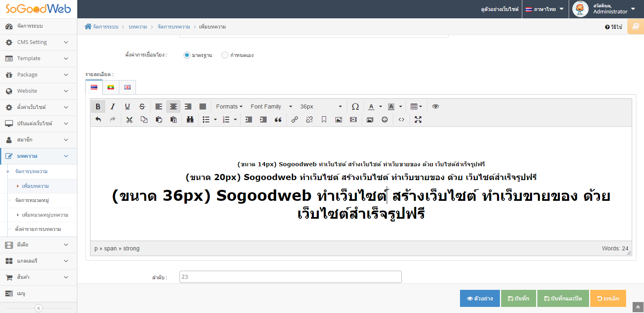This screenshot has height=313, width=644.
Task: View HTML source code
Action: point(401,120)
